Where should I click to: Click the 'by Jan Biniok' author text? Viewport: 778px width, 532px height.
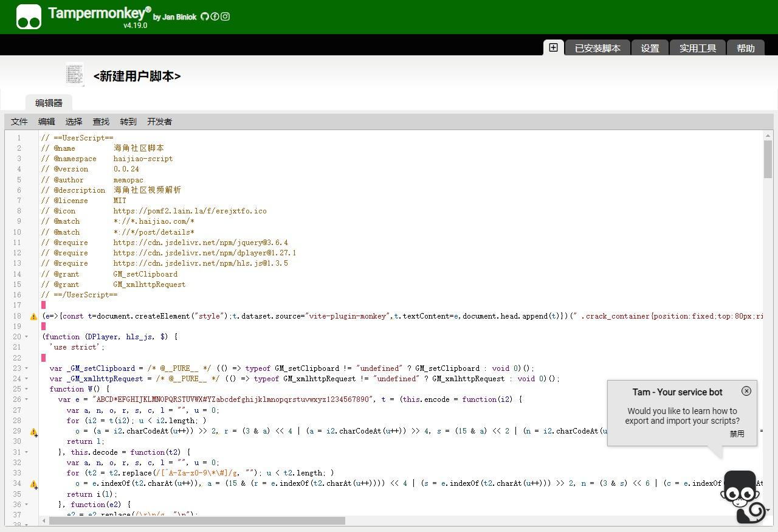tap(175, 17)
